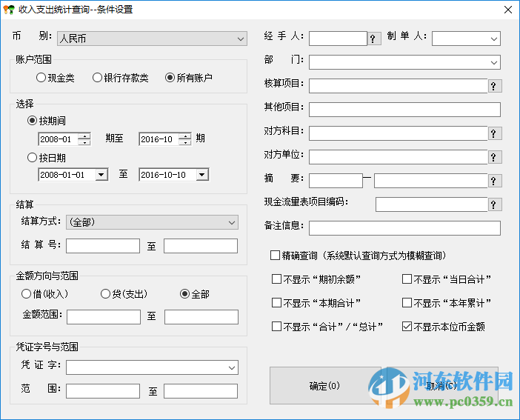Click the voucher 范围 start field
The height and width of the screenshot is (420, 520).
[103, 391]
